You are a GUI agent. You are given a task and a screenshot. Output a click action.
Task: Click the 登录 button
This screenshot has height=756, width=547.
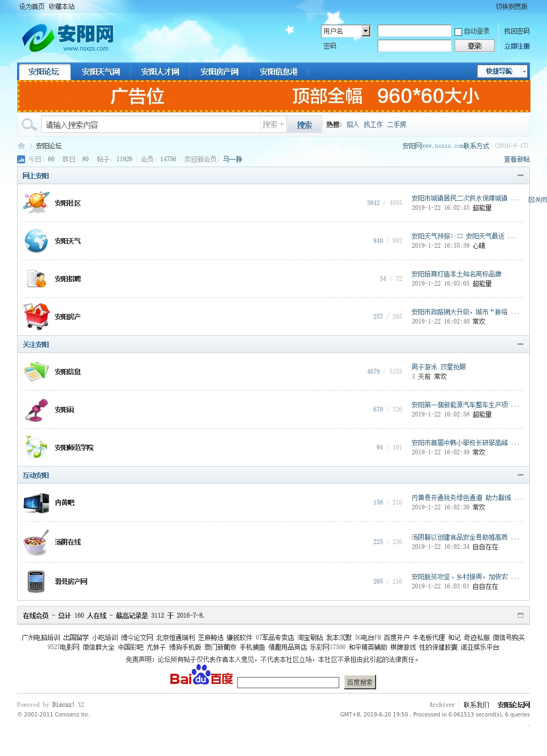pos(474,46)
